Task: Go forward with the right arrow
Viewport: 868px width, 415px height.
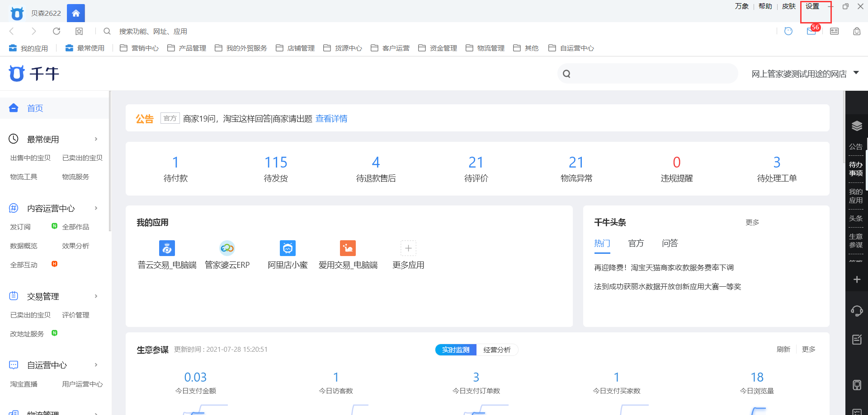Action: (34, 31)
